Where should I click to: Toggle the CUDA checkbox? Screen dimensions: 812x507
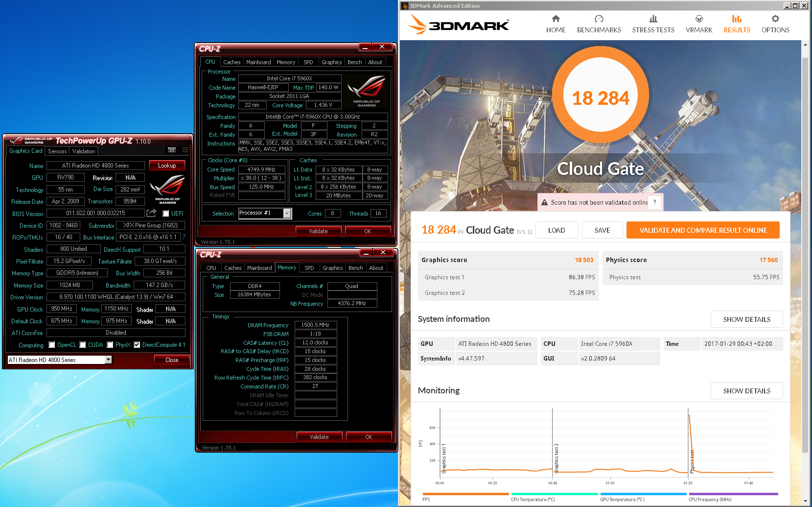coord(83,345)
